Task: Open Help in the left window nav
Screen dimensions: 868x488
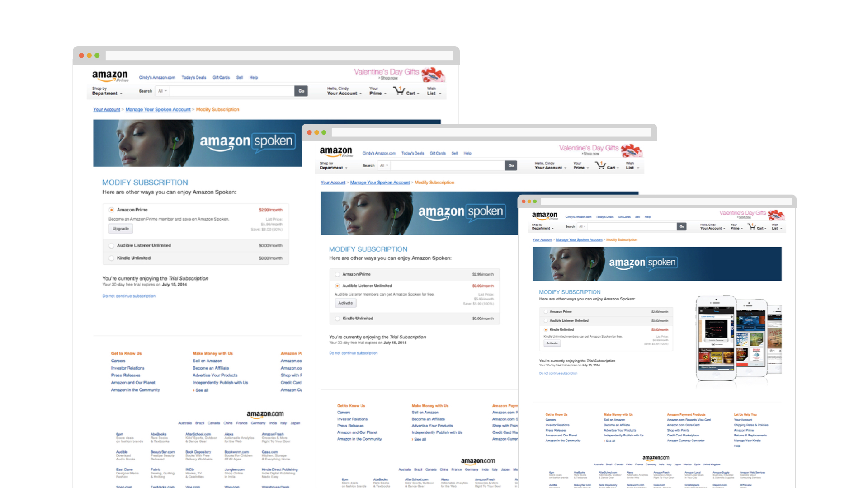Action: click(254, 78)
